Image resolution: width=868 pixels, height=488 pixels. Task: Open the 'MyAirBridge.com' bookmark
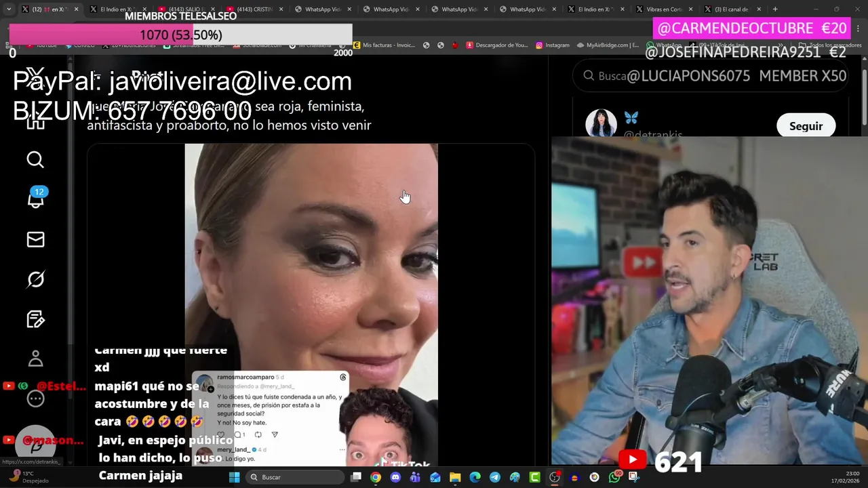coord(608,45)
